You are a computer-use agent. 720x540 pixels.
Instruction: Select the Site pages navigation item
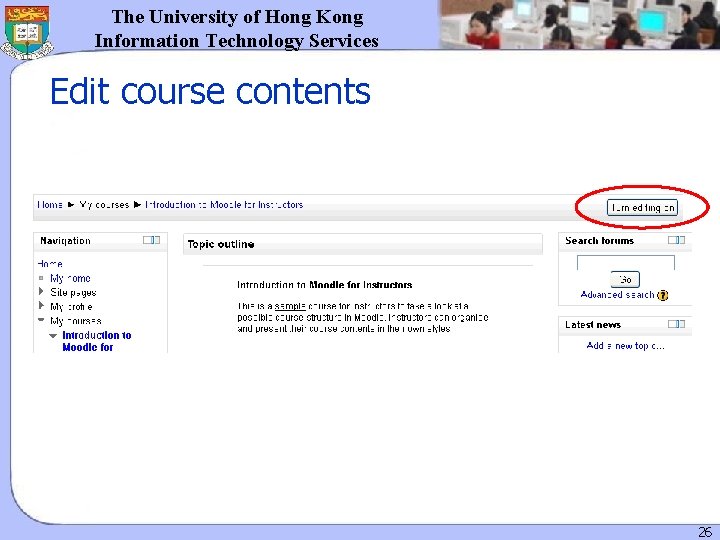(73, 292)
